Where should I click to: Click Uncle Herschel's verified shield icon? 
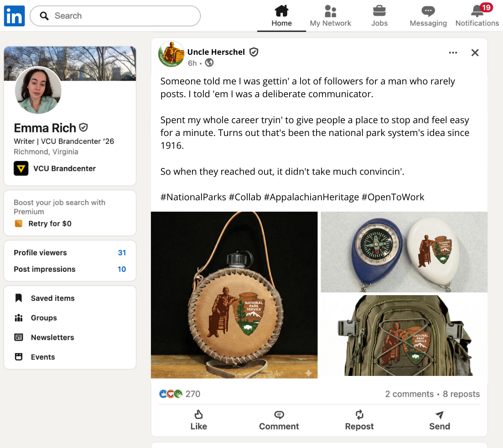[254, 52]
